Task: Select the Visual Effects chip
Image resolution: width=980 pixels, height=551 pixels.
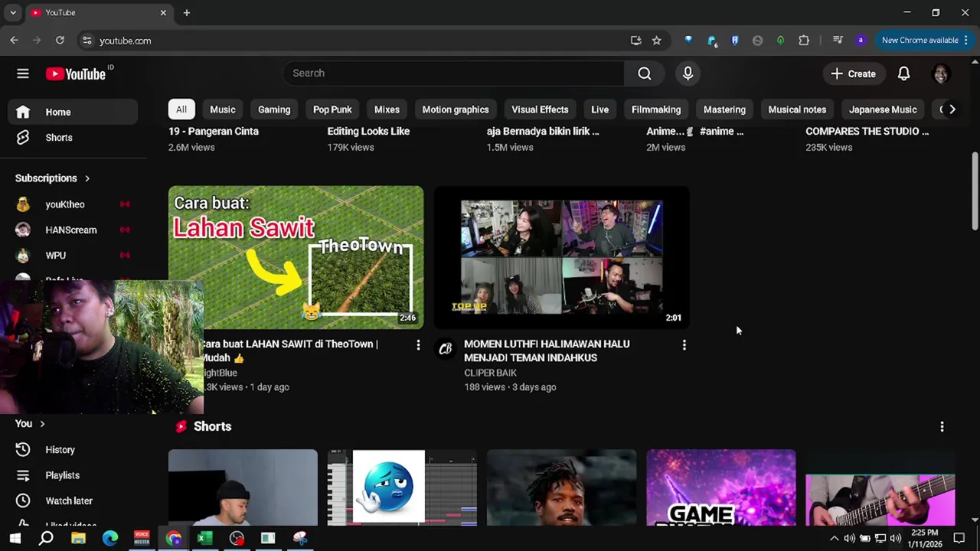Action: 540,109
